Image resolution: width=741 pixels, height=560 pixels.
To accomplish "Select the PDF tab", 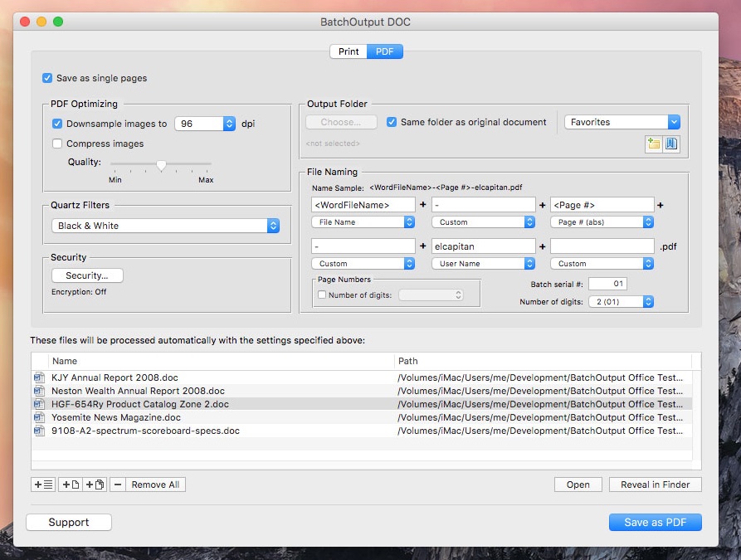I will [x=385, y=51].
